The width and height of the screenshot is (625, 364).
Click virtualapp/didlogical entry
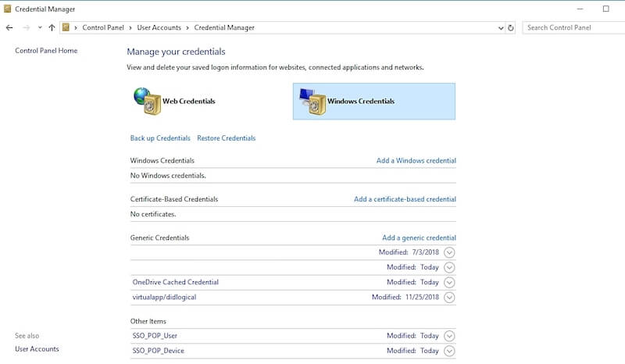pyautogui.click(x=164, y=297)
